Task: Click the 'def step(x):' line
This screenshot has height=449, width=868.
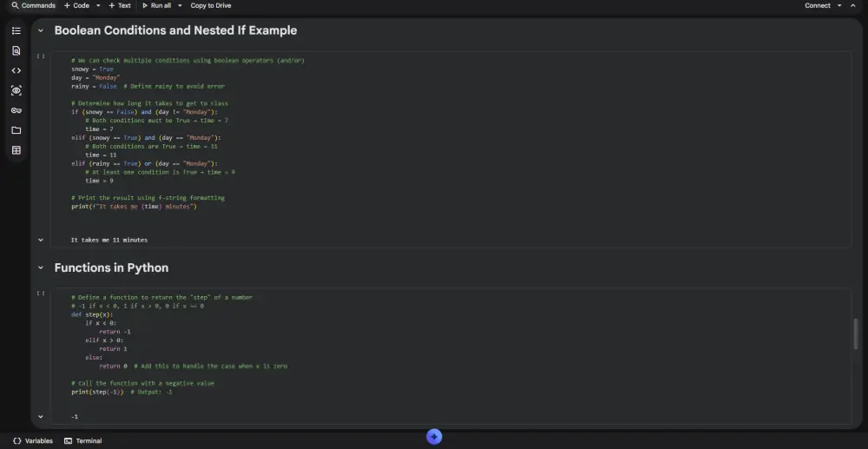Action: [92, 314]
